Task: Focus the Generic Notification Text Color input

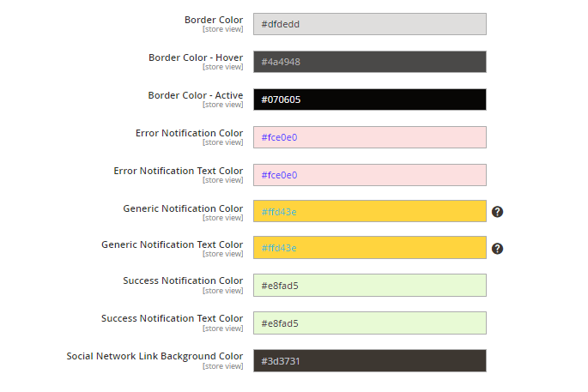Action: tap(369, 248)
